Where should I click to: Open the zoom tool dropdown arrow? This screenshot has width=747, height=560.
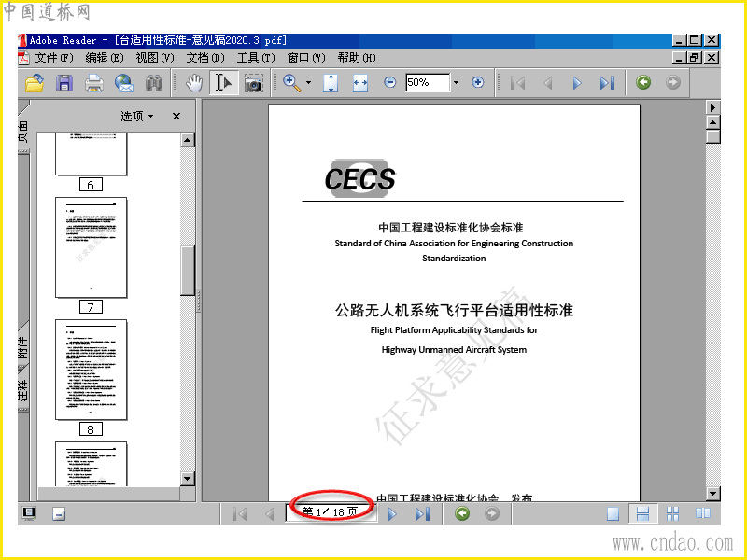[308, 83]
